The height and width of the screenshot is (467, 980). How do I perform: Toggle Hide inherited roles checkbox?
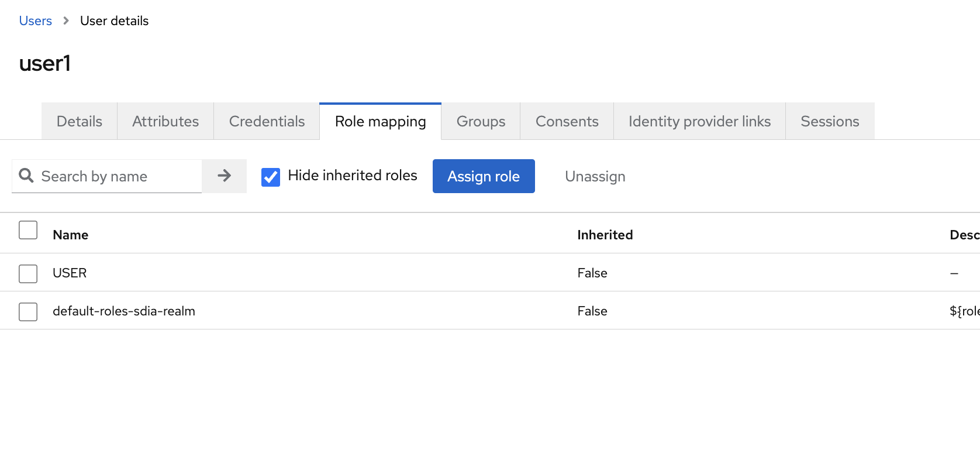(x=271, y=177)
